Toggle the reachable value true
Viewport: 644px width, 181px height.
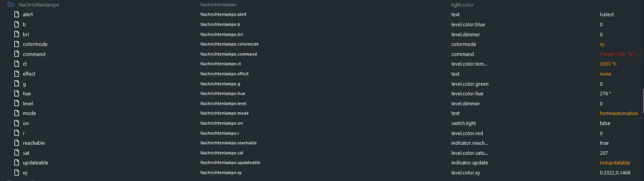pyautogui.click(x=604, y=143)
